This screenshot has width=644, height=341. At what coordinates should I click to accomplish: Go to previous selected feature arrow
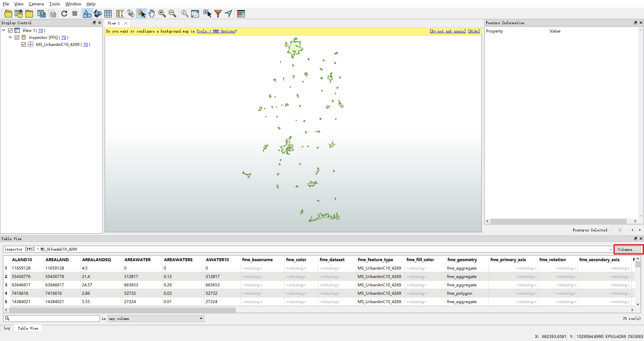pyautogui.click(x=632, y=230)
